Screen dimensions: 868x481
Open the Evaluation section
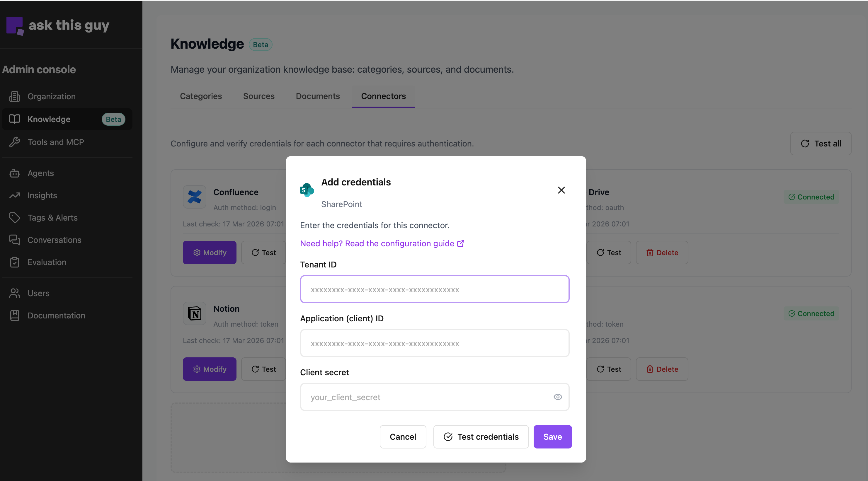(47, 262)
